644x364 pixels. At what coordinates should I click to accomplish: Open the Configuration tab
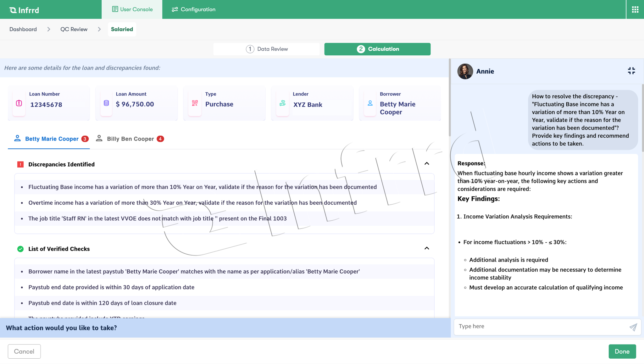point(194,9)
